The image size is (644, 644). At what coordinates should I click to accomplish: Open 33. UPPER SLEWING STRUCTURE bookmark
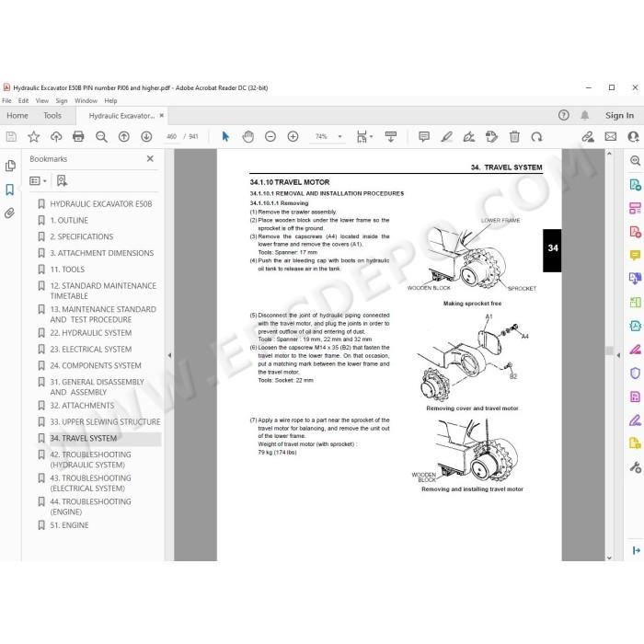[x=105, y=422]
